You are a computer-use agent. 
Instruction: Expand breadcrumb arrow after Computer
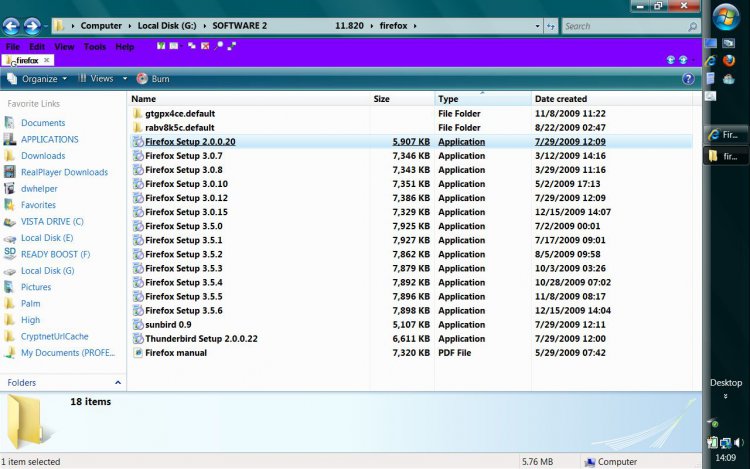pyautogui.click(x=130, y=26)
